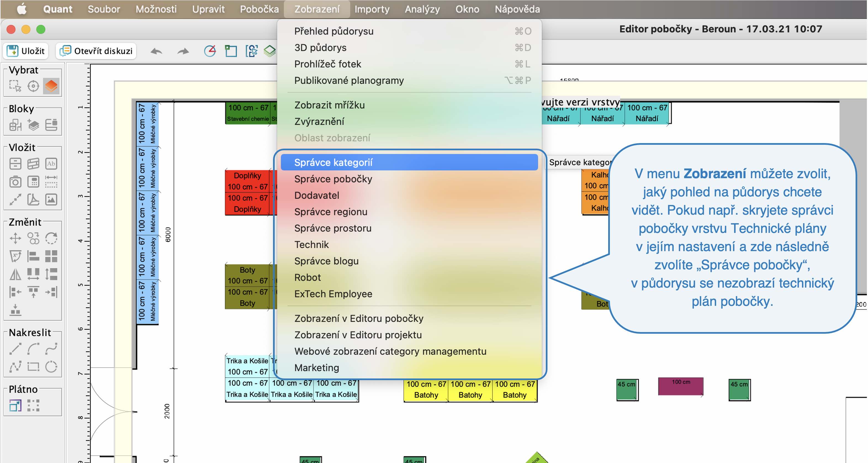Image resolution: width=868 pixels, height=463 pixels.
Task: Click the push-right align icon under Změnit
Action: (x=51, y=292)
